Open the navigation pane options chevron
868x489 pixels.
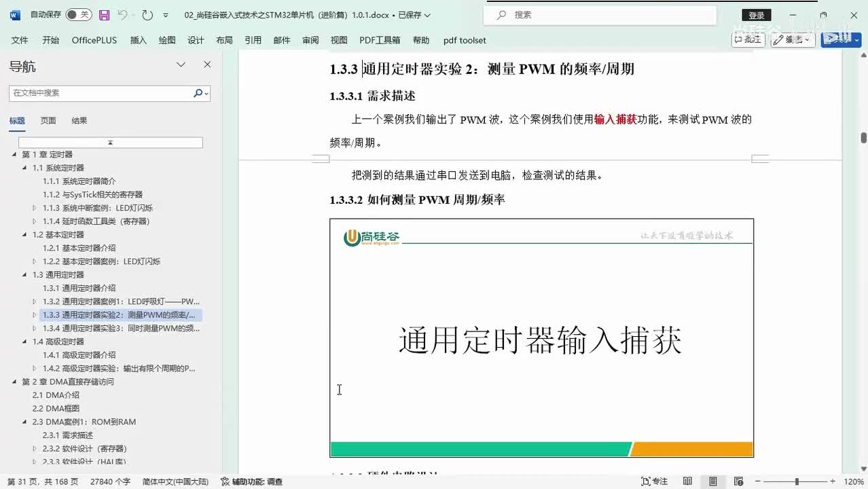click(181, 65)
